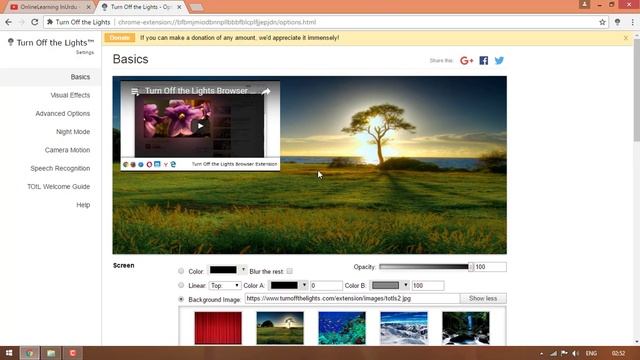This screenshot has height=360, width=640.
Task: Click the 02:52 taskbar clock
Action: point(618,353)
